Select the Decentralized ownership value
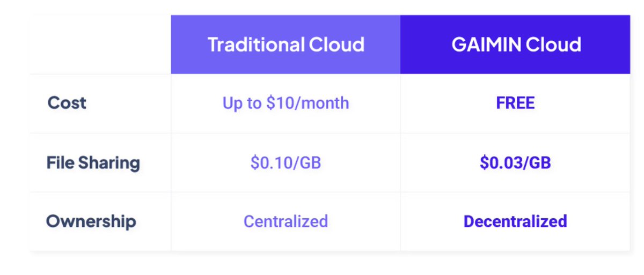Viewport: 644px width, 275px height. (515, 221)
